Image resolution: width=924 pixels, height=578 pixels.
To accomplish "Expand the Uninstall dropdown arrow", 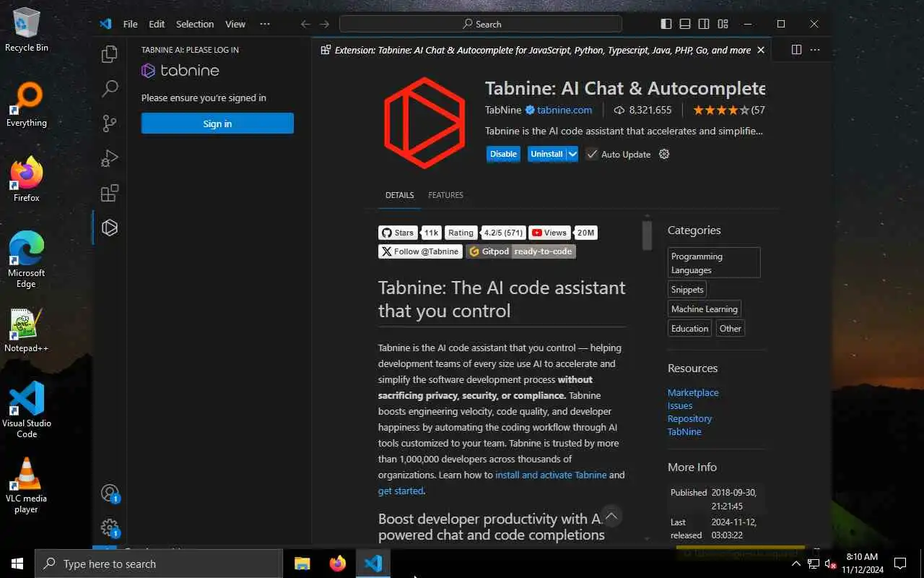I will coord(572,154).
